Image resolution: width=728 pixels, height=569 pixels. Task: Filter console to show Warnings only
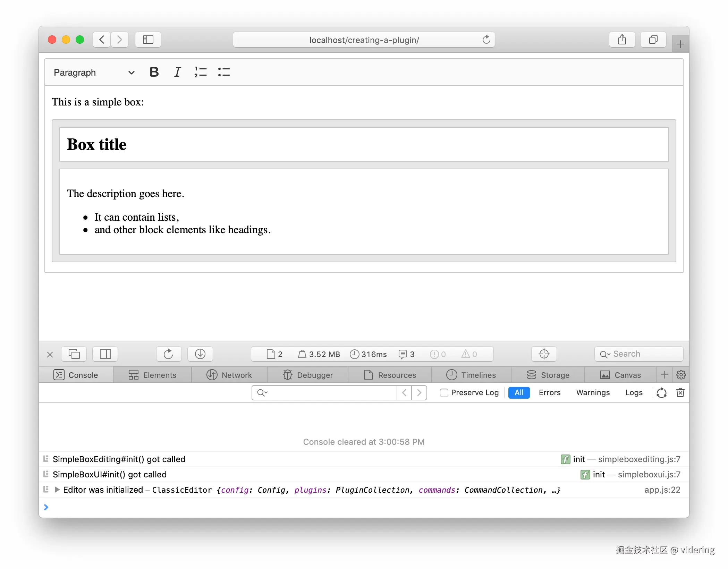pos(593,392)
